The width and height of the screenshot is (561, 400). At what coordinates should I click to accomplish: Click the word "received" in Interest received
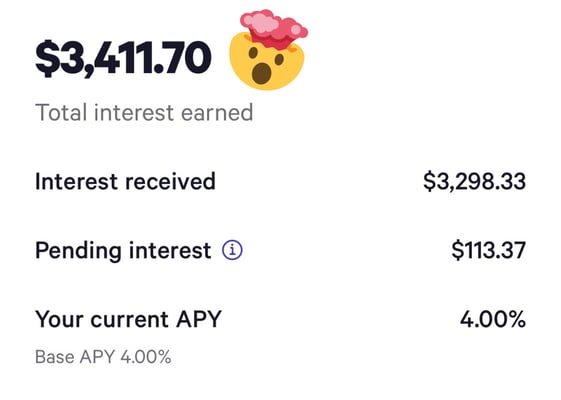[170, 181]
